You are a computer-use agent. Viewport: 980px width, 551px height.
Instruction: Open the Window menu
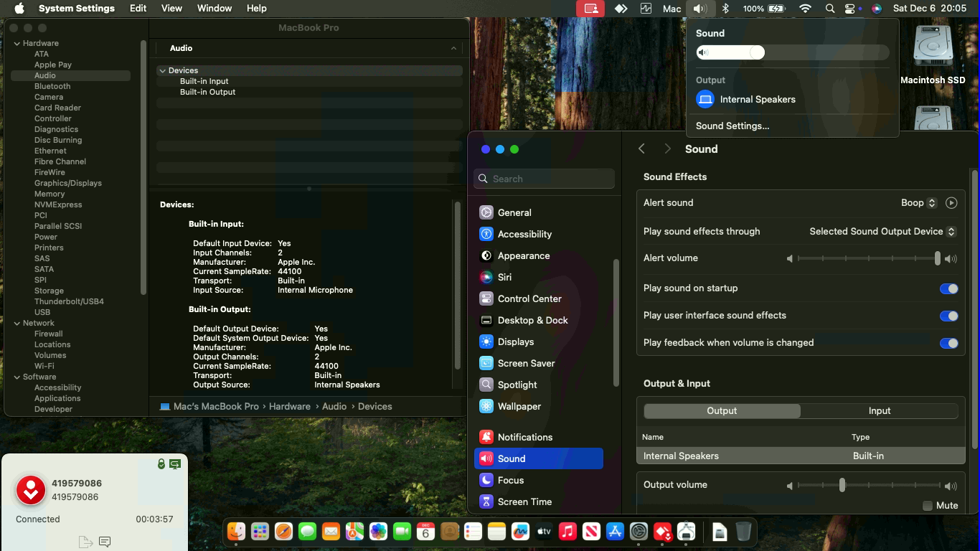[x=214, y=9]
